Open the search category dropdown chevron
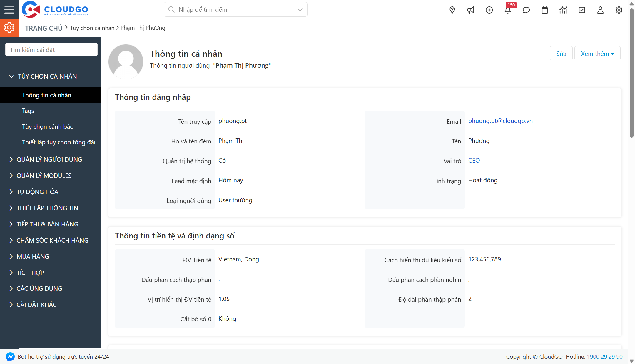 pyautogui.click(x=300, y=9)
